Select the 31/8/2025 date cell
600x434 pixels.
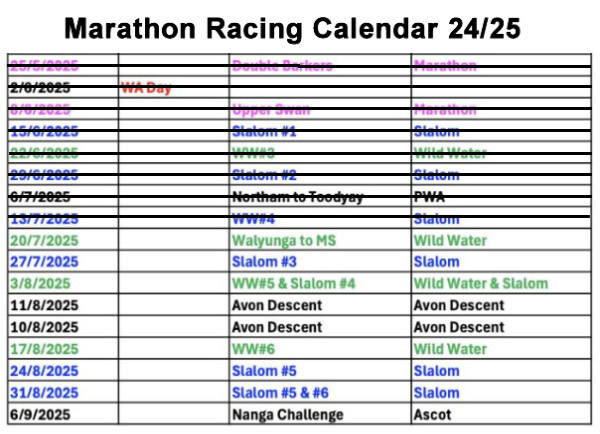(x=44, y=393)
